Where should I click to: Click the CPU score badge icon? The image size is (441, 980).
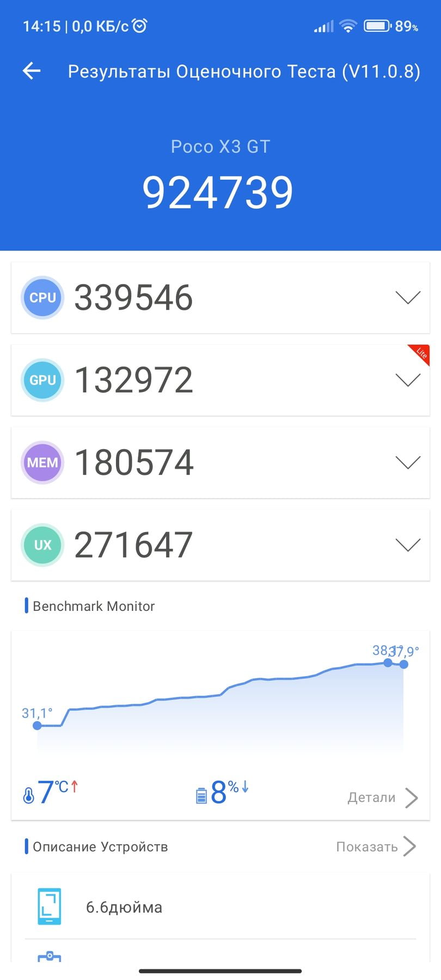(42, 297)
